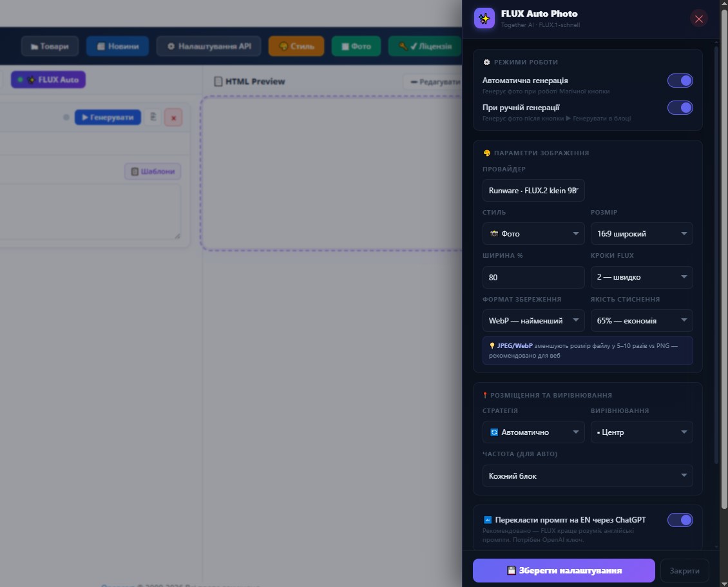Open the Новини tab
728x587 pixels.
coord(117,46)
